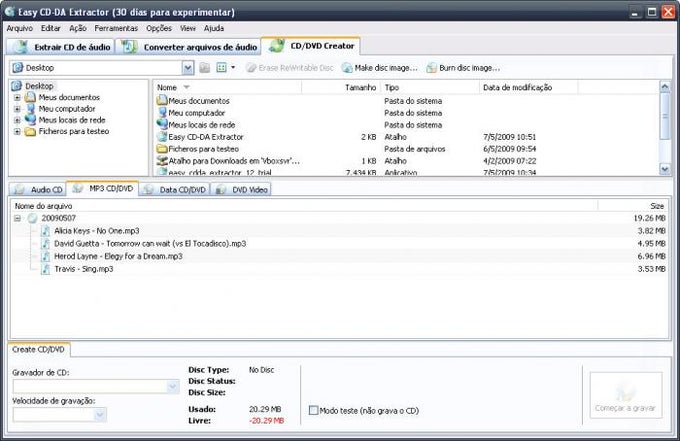This screenshot has width=680, height=441.
Task: Click Easy CD-DA Extractor shortcut icon in list
Action: 162,137
